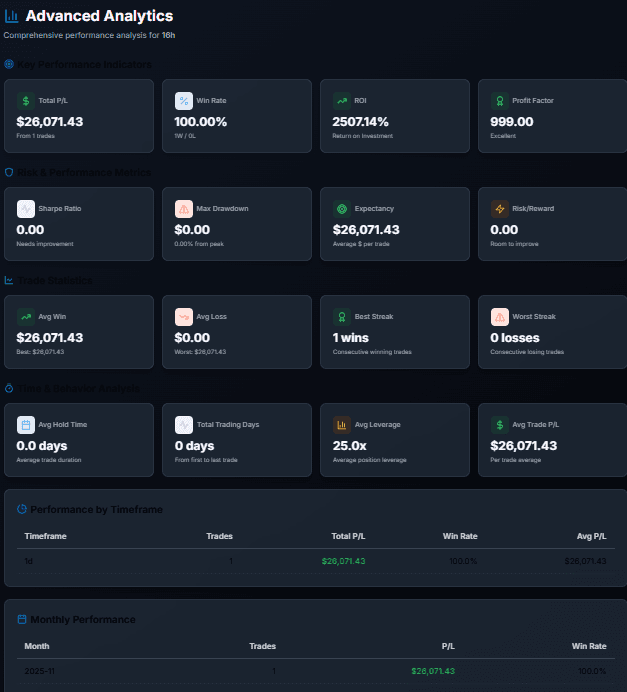Click the percent icon on Win Rate card
The width and height of the screenshot is (627, 692).
pyautogui.click(x=184, y=101)
